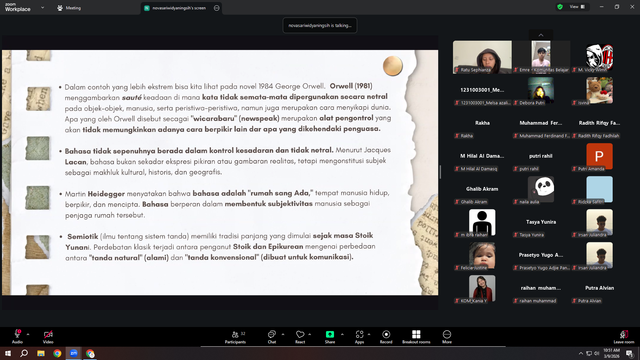Open File Explorer from the taskbar
Image resolution: width=640 pixels, height=360 pixels.
coord(41,353)
